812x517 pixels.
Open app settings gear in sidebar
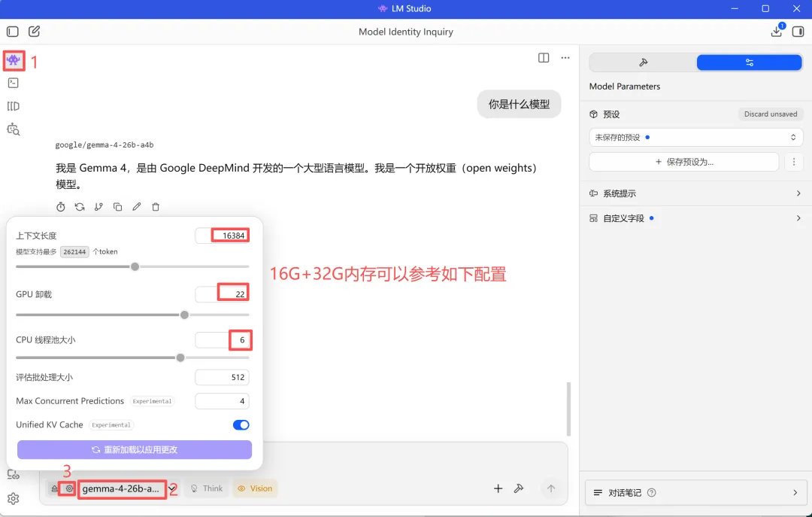[14, 499]
